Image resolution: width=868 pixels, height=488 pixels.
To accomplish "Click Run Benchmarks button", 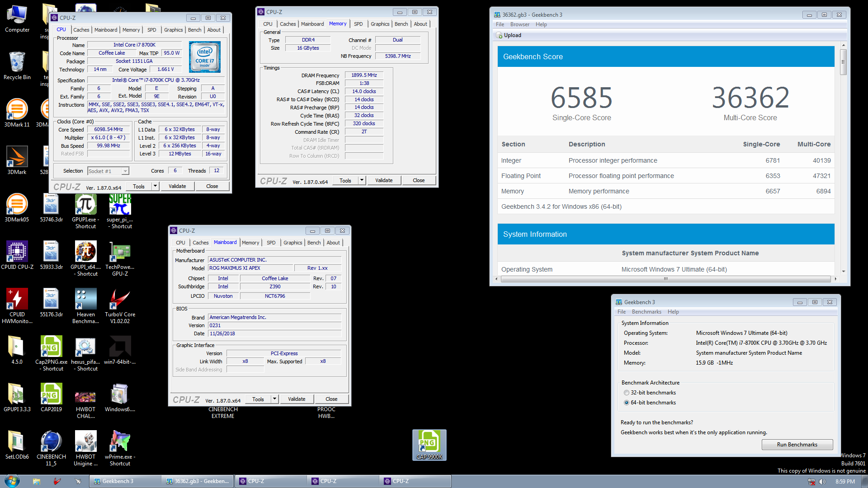I will click(797, 445).
